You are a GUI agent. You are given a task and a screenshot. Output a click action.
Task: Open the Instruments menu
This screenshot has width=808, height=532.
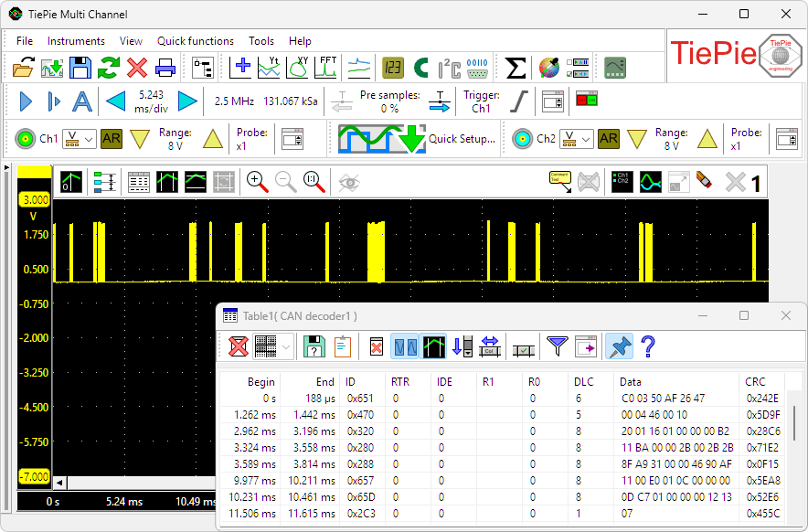coord(76,41)
